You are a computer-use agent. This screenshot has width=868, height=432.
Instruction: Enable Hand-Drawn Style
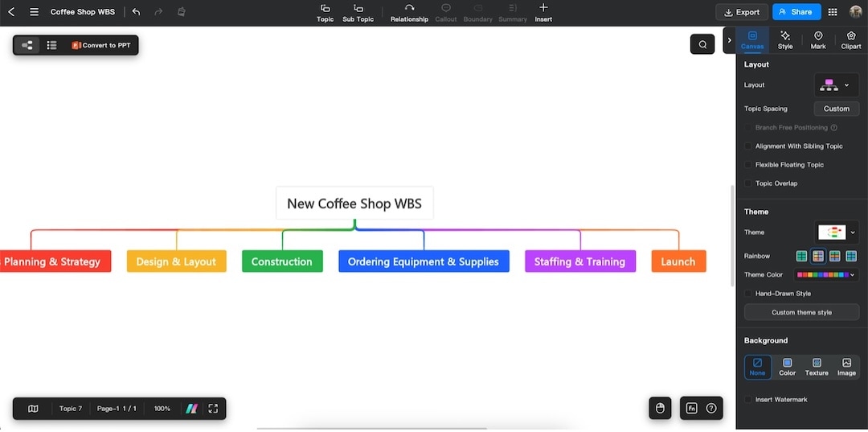[x=748, y=294]
